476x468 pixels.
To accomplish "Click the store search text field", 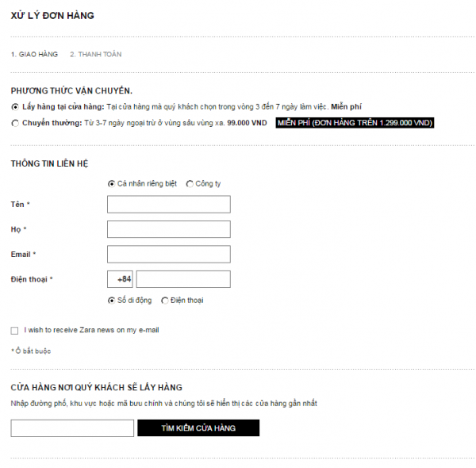I will tap(72, 428).
